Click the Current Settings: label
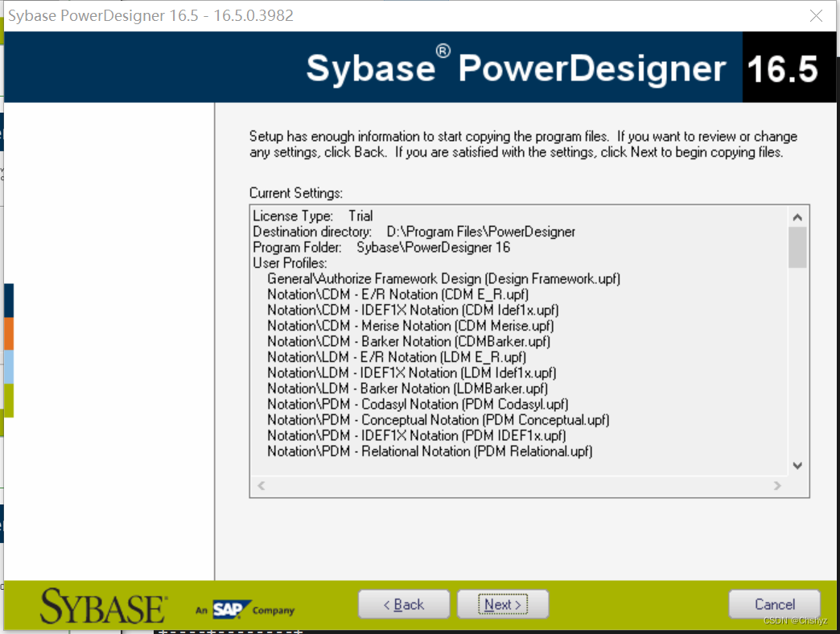This screenshot has height=634, width=840. (296, 193)
